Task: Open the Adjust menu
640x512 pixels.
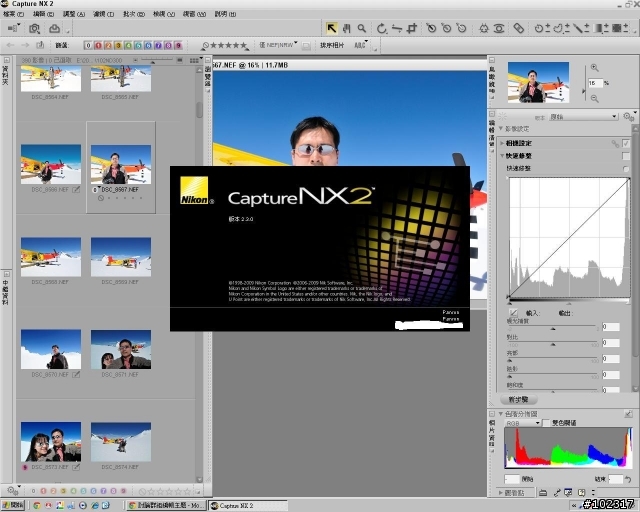Action: pos(73,14)
